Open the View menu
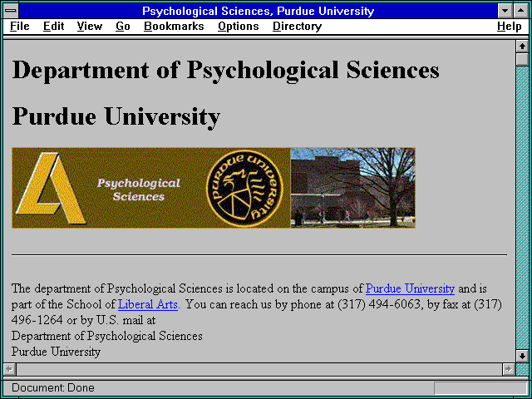The image size is (532, 399). click(90, 27)
